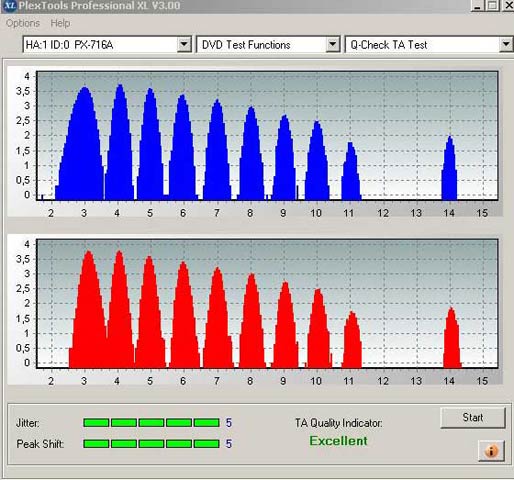The image size is (514, 480).
Task: Close the PlexTools Professional window
Action: coord(508,5)
